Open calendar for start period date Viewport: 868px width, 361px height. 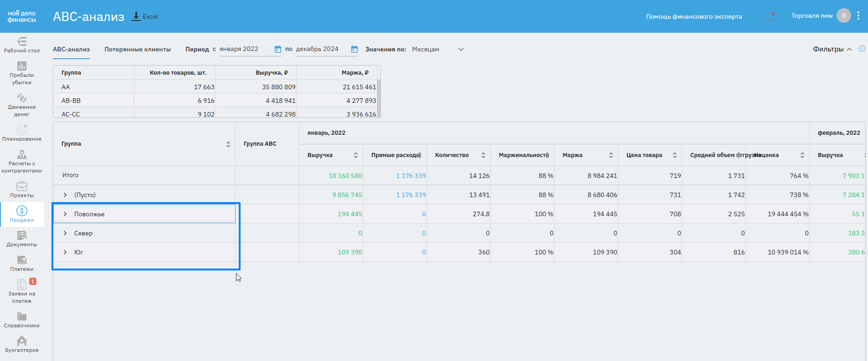click(x=277, y=49)
